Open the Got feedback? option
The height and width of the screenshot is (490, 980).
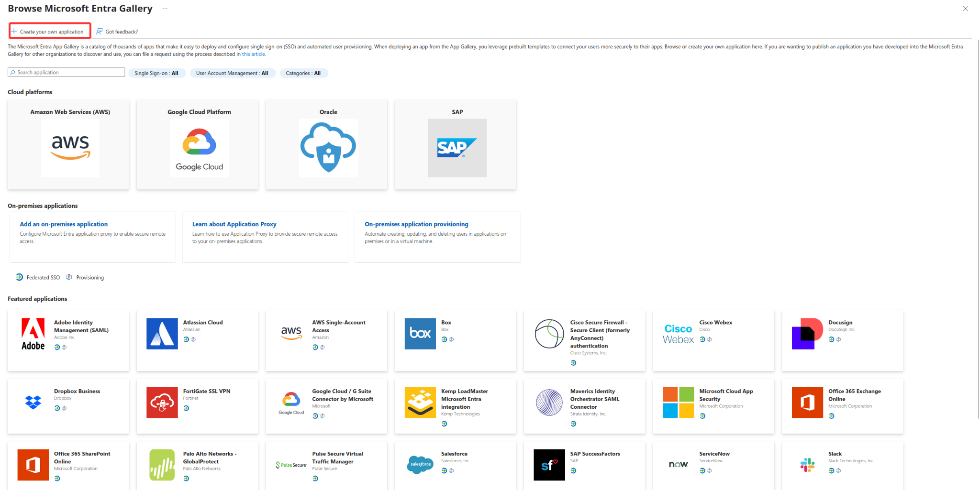click(117, 32)
